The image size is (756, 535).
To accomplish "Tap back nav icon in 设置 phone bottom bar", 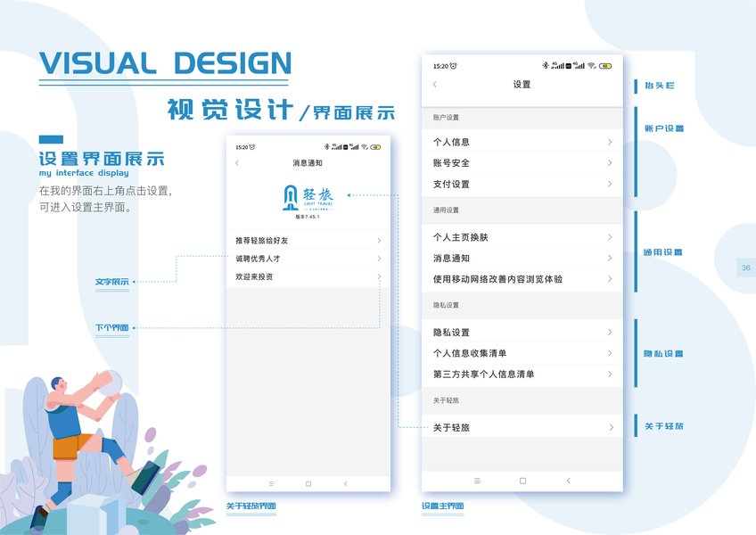I will pyautogui.click(x=569, y=481).
